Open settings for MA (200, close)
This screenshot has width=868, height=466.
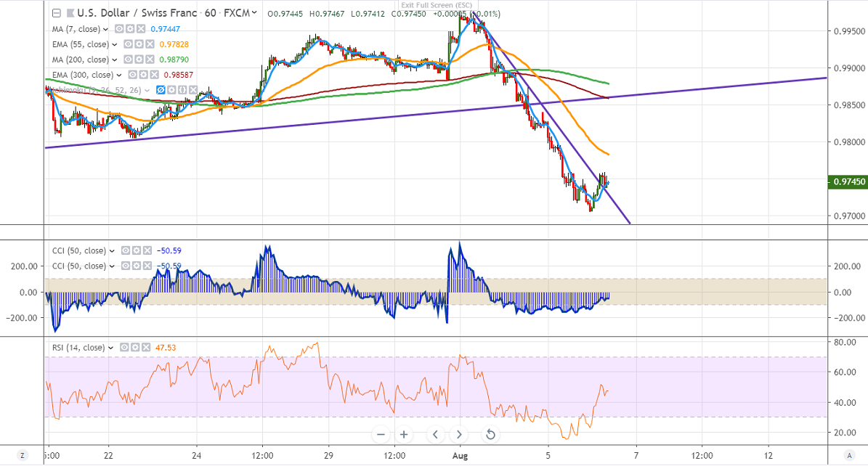139,60
